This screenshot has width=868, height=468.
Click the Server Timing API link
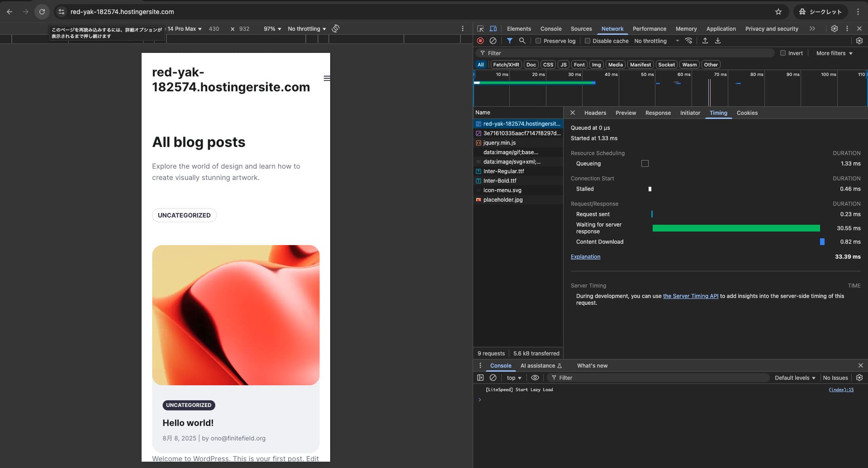pos(690,296)
